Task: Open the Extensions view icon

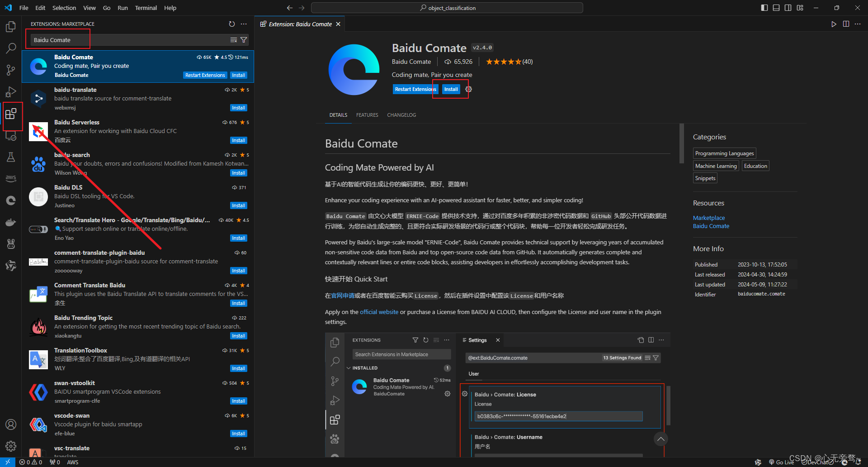Action: [x=11, y=114]
